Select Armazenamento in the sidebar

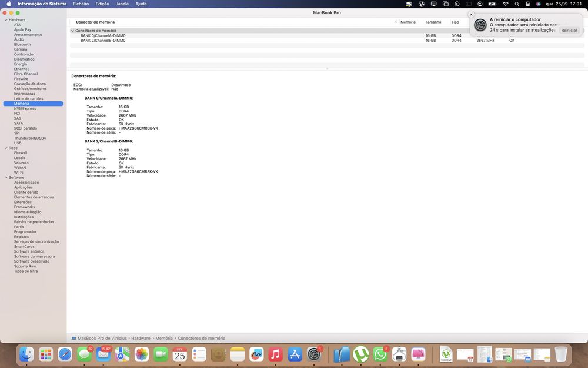click(x=28, y=35)
